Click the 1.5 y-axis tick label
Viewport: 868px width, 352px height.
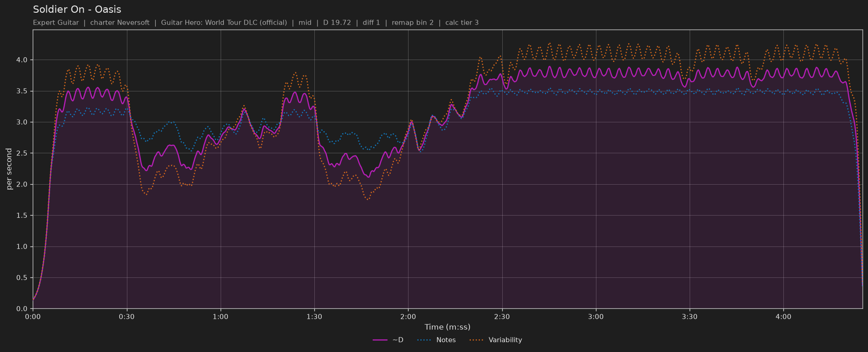[x=22, y=216]
